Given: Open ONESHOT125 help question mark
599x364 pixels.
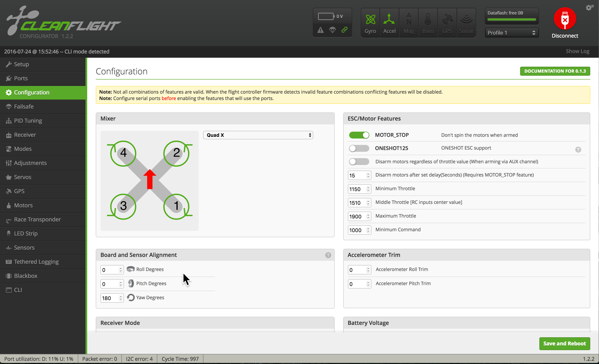Looking at the screenshot, I should [x=578, y=150].
